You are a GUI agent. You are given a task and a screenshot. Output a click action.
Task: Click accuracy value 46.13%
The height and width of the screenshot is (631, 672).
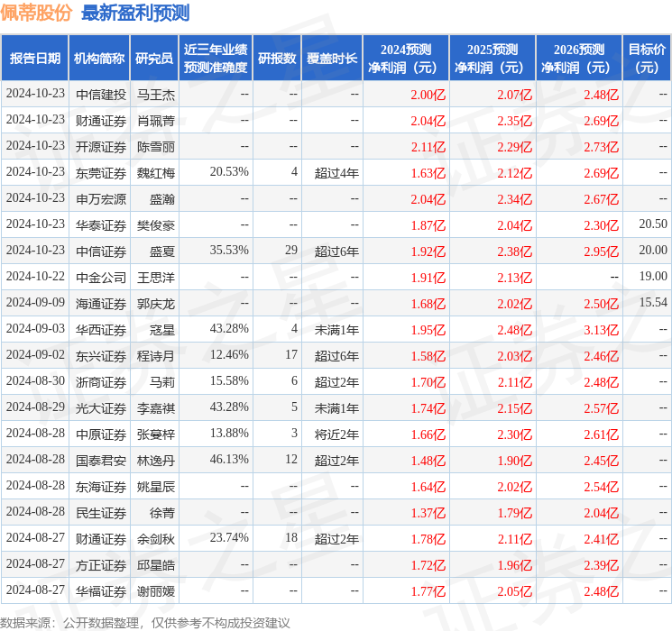[x=229, y=459]
